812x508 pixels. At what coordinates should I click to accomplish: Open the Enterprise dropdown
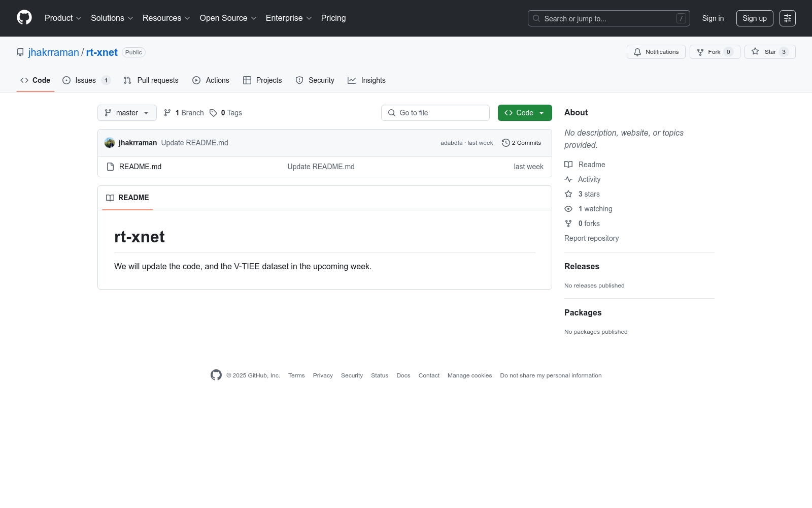coord(289,18)
